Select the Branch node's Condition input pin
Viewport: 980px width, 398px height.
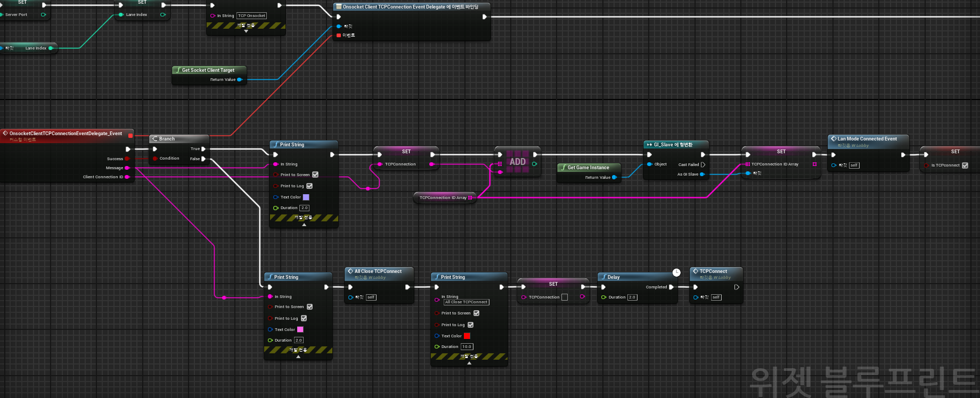155,159
